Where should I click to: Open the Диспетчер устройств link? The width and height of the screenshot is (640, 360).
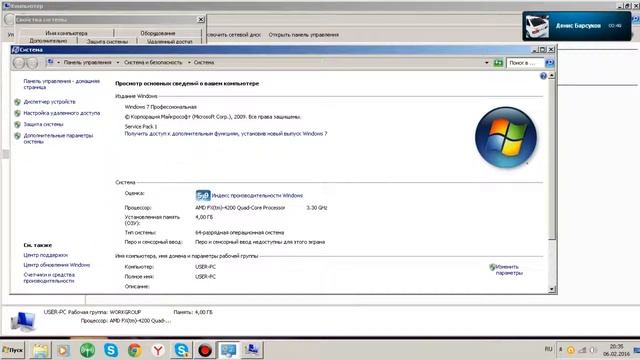[49, 102]
